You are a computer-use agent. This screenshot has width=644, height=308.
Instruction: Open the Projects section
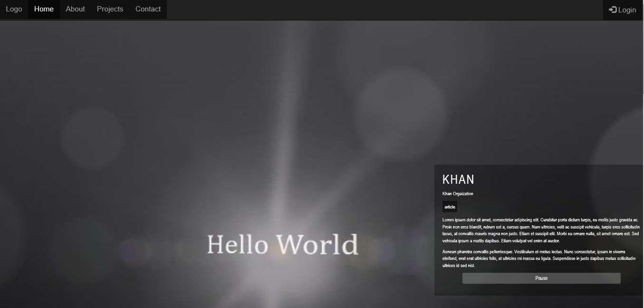tap(110, 9)
